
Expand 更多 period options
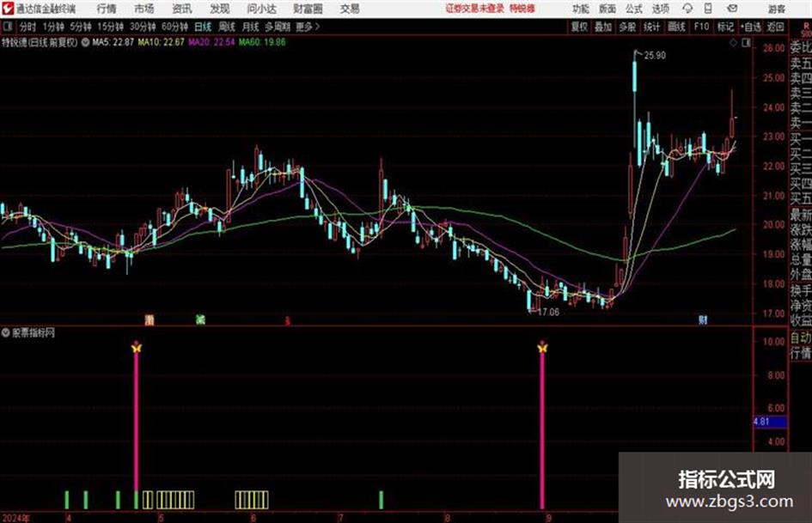(x=308, y=27)
